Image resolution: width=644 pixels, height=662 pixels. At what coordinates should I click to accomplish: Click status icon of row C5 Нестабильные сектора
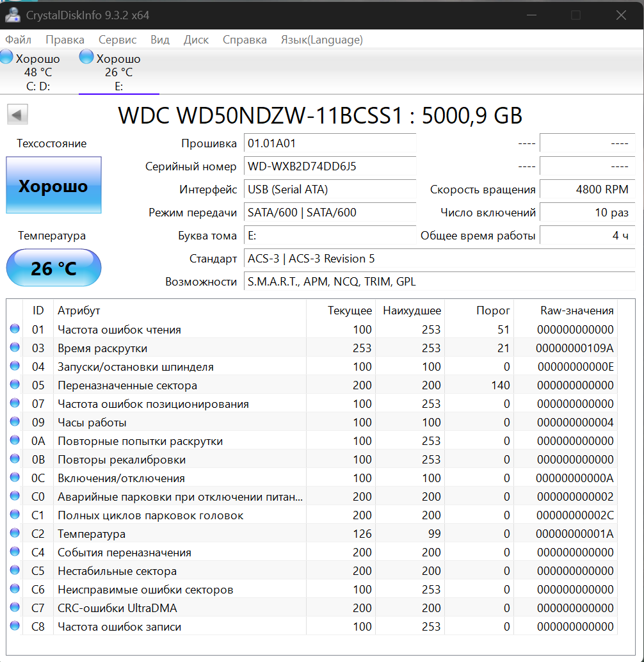tap(15, 570)
